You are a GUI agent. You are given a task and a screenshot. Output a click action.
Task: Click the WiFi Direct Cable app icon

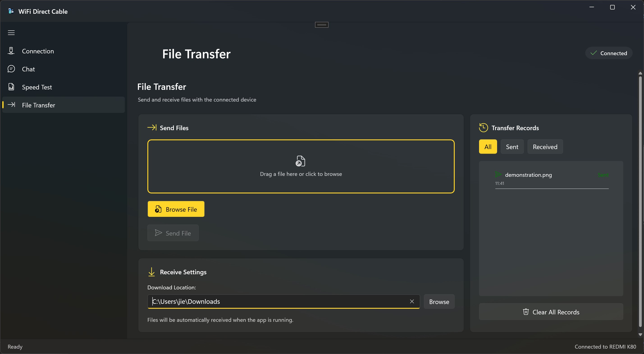pyautogui.click(x=11, y=11)
